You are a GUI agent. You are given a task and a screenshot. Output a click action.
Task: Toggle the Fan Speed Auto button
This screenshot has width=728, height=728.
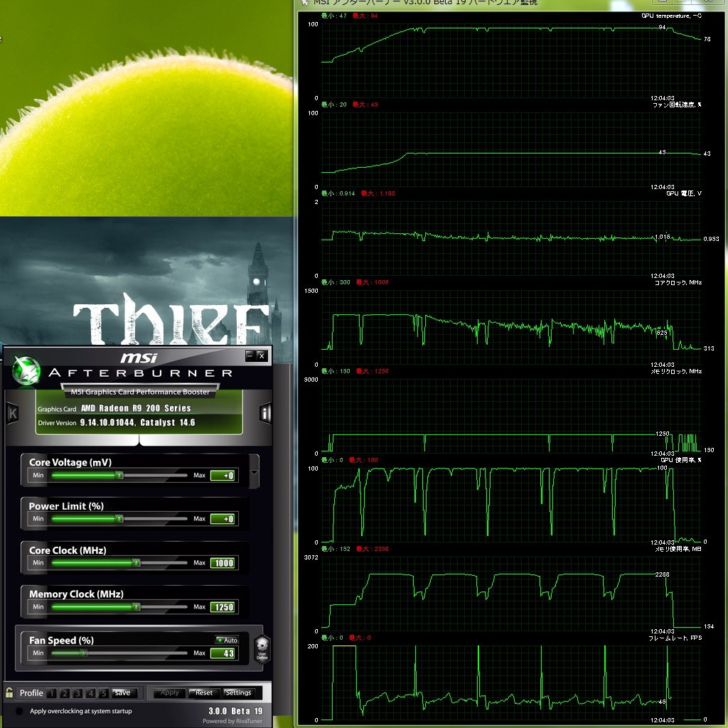227,640
